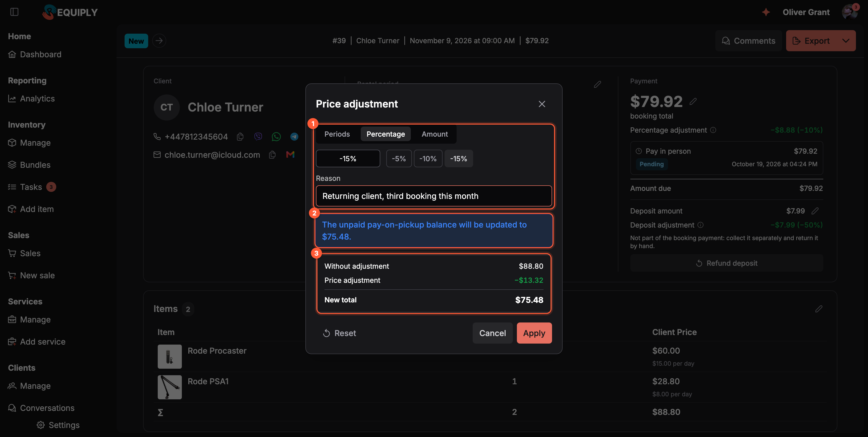Apply the price adjustment

(x=534, y=333)
